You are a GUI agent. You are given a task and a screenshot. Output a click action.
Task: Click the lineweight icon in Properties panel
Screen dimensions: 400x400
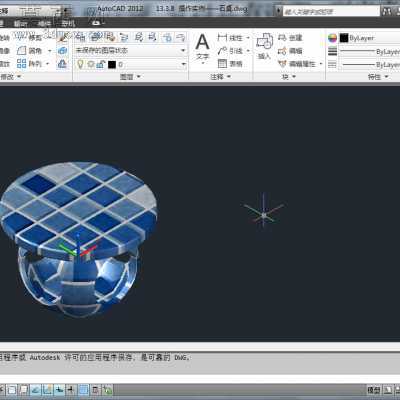(x=332, y=51)
